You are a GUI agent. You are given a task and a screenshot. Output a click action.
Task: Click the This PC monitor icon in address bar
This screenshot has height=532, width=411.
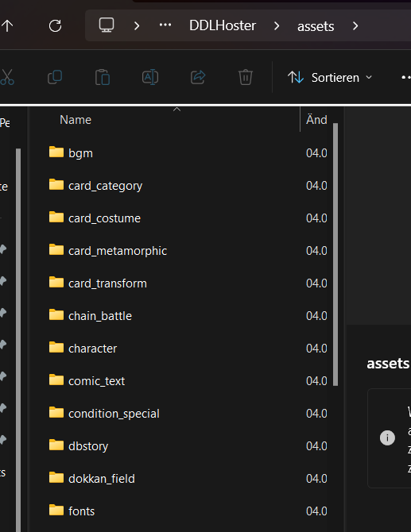pyautogui.click(x=107, y=25)
